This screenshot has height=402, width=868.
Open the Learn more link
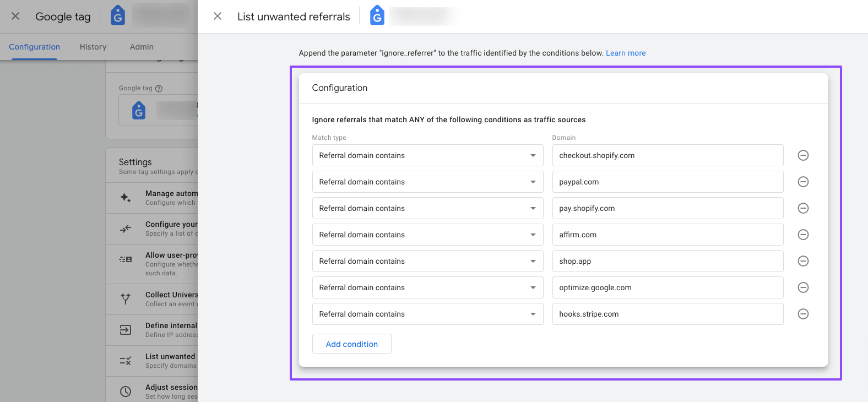[626, 53]
